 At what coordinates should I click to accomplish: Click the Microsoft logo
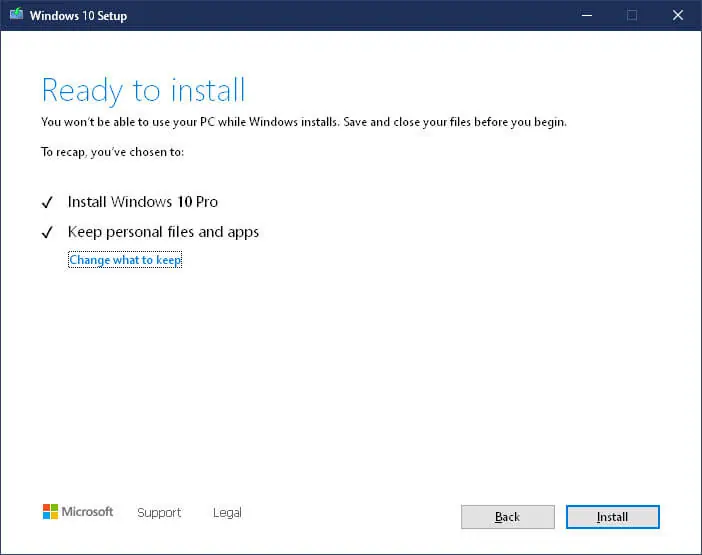78,512
